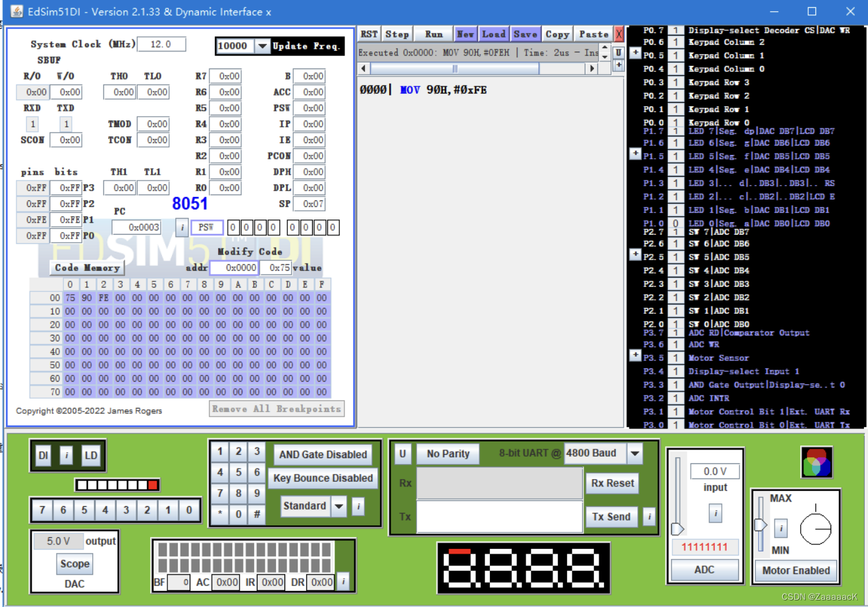Toggle the No Parity button
The height and width of the screenshot is (607, 868).
pyautogui.click(x=448, y=453)
